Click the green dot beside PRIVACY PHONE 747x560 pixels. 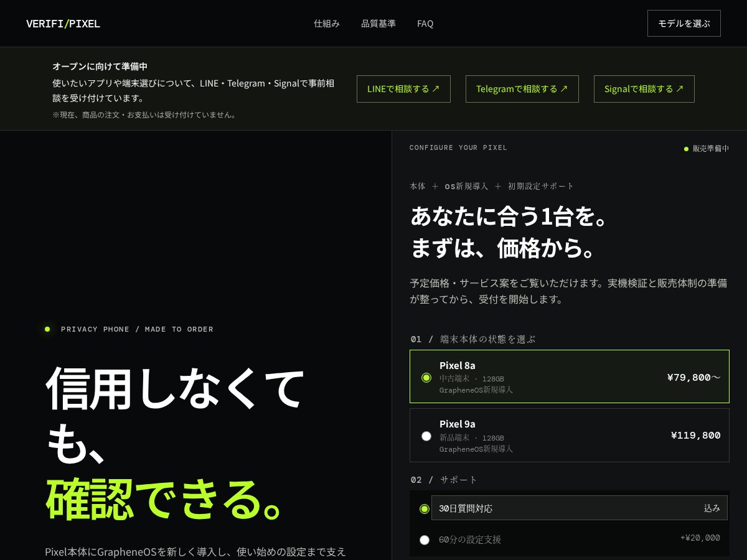[x=47, y=329]
